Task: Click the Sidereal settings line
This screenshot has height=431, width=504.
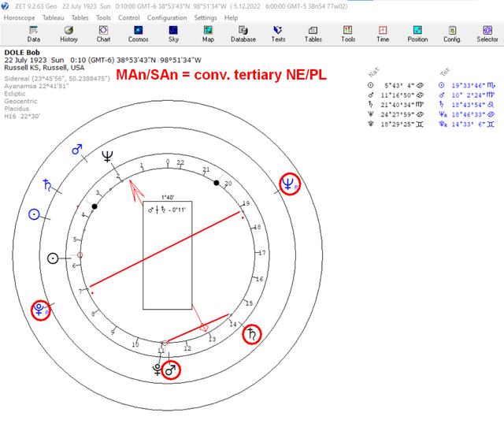Action: click(x=57, y=79)
